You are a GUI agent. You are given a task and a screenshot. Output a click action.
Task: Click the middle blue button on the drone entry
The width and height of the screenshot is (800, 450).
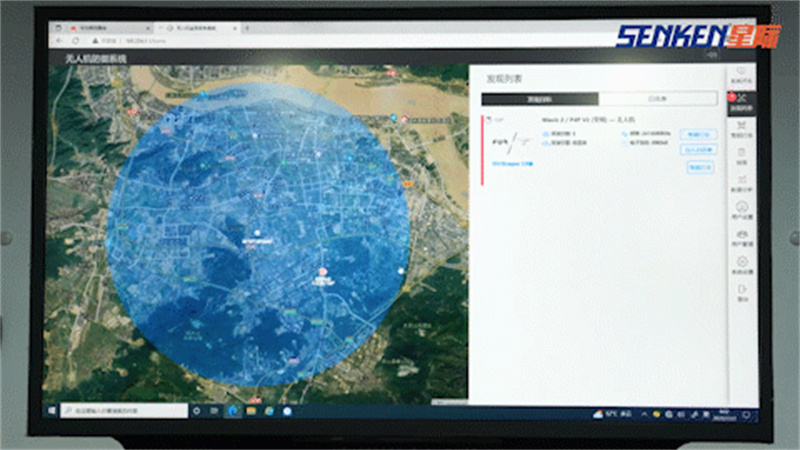[x=698, y=150]
